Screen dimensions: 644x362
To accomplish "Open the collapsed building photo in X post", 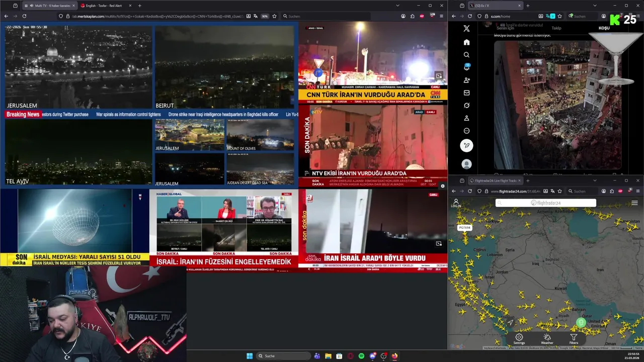I will (557, 105).
